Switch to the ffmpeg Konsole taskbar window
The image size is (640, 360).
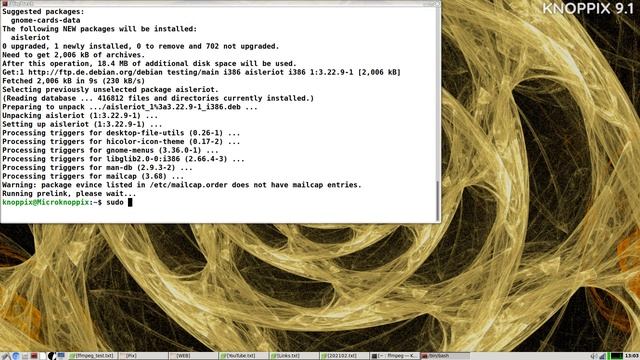pos(395,356)
